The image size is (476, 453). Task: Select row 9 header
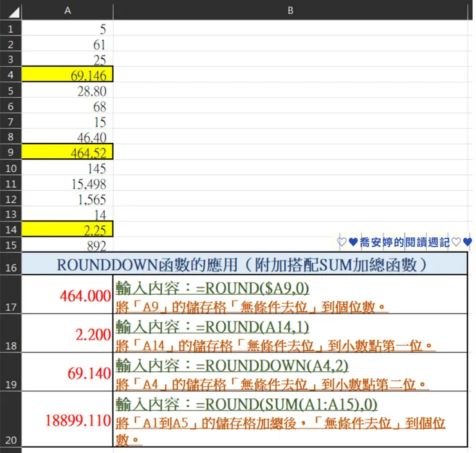click(11, 151)
